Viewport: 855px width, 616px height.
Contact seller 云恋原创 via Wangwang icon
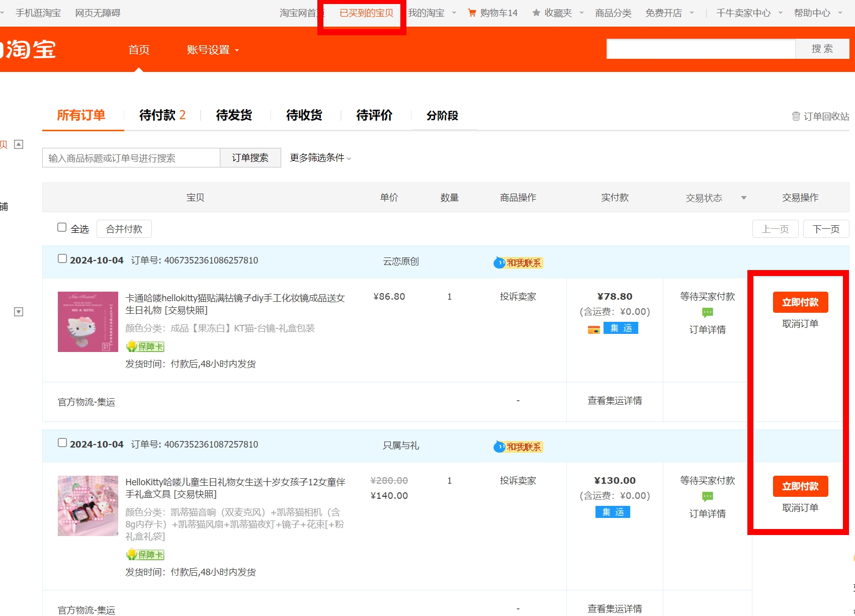tap(518, 262)
